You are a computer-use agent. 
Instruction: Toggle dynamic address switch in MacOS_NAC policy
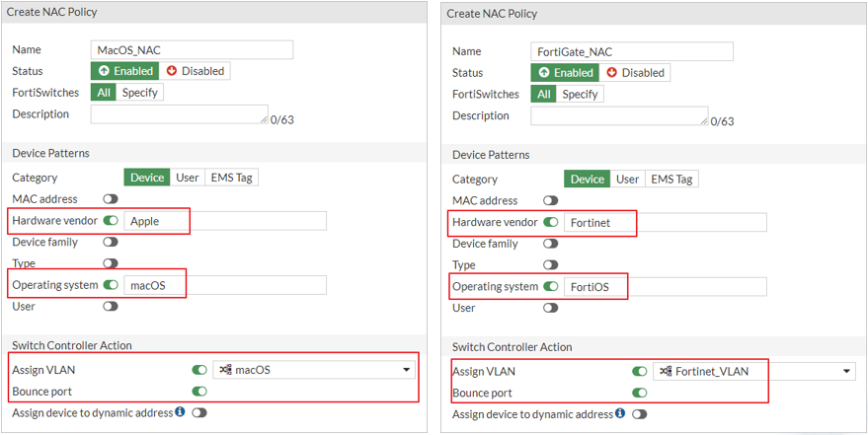[199, 412]
